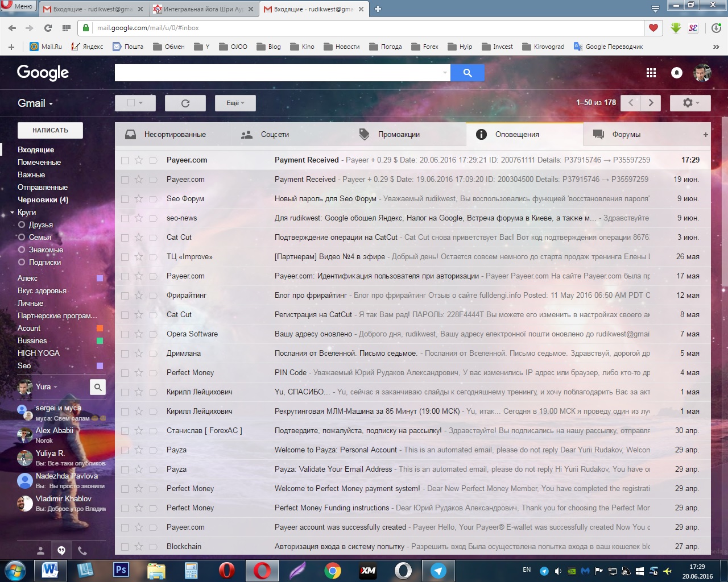This screenshot has width=728, height=582.
Task: Open Google notifications bell icon
Action: (x=677, y=73)
